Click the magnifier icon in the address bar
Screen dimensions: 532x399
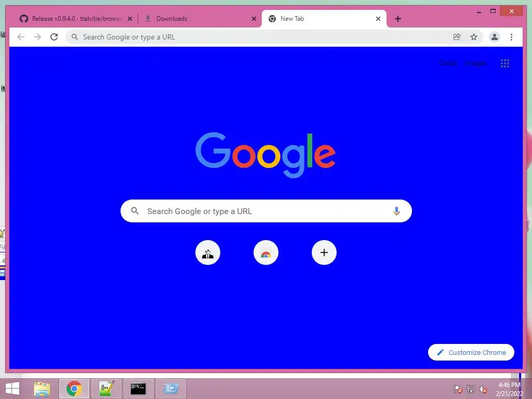click(x=75, y=37)
